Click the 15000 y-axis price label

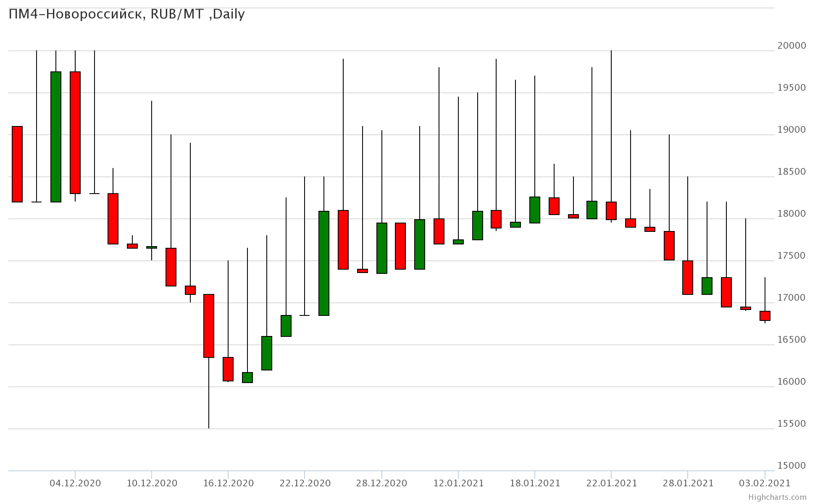pyautogui.click(x=791, y=465)
